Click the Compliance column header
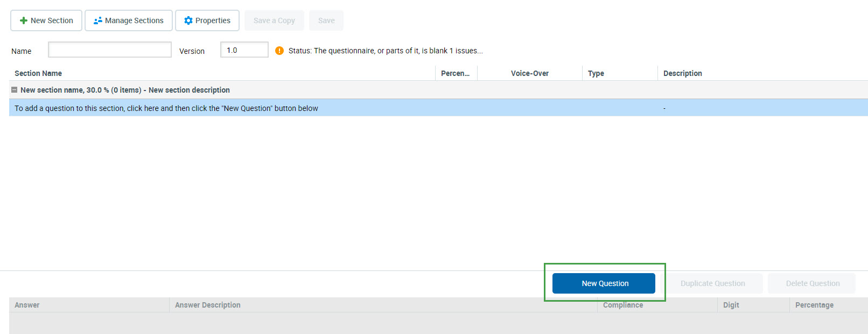Screen dimensions: 868x334 (623, 305)
